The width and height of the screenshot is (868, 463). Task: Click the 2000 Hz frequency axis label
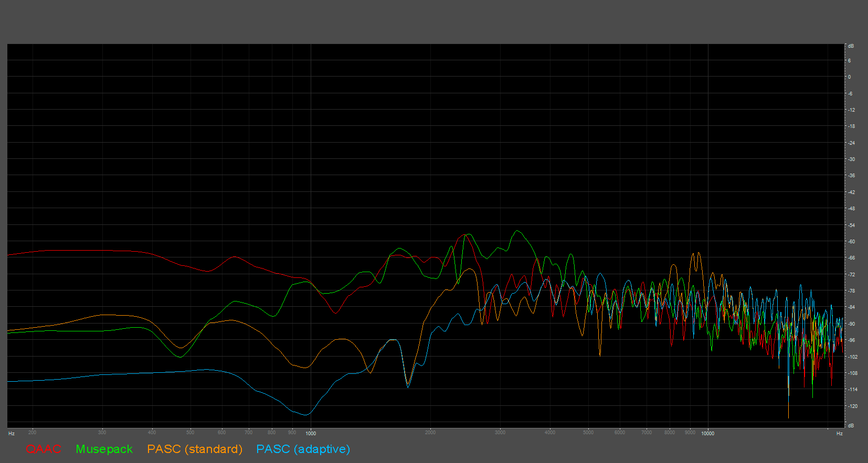pyautogui.click(x=430, y=433)
